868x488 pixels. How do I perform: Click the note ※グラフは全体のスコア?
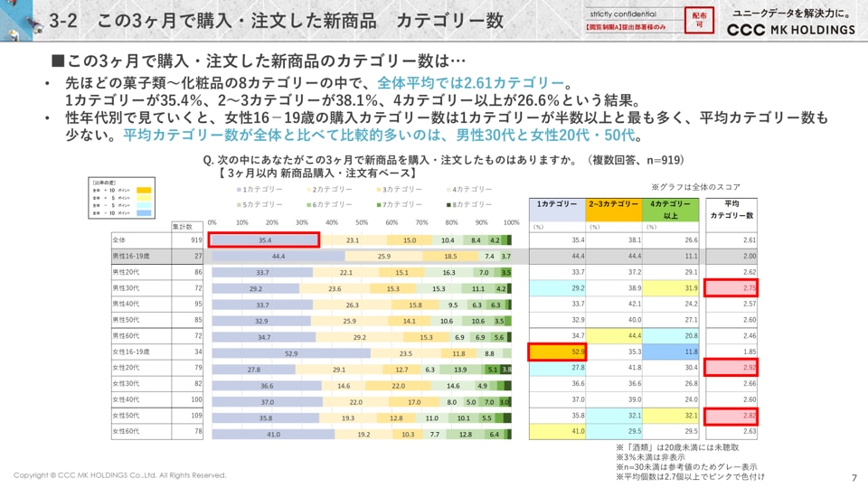point(695,187)
